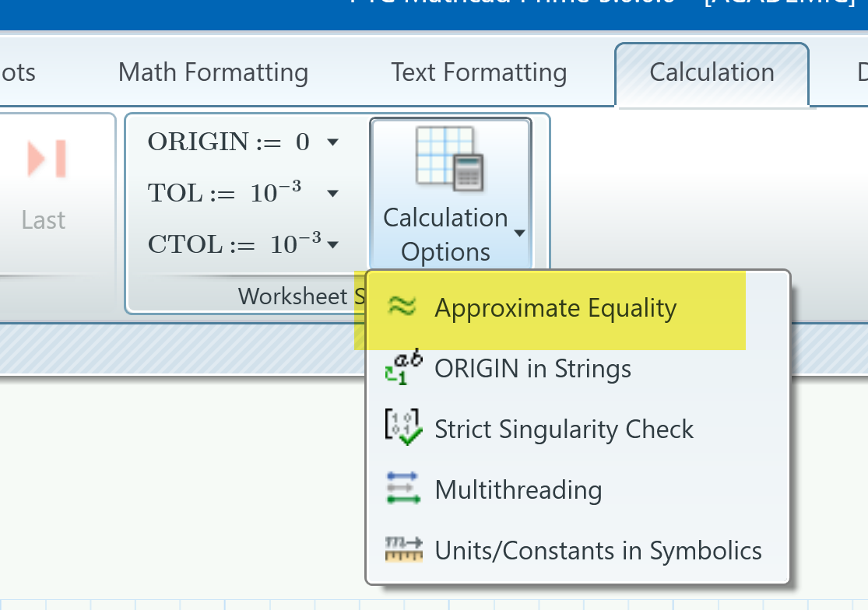The height and width of the screenshot is (610, 868).
Task: Click the ORIGIN in Strings icon
Action: tap(402, 368)
